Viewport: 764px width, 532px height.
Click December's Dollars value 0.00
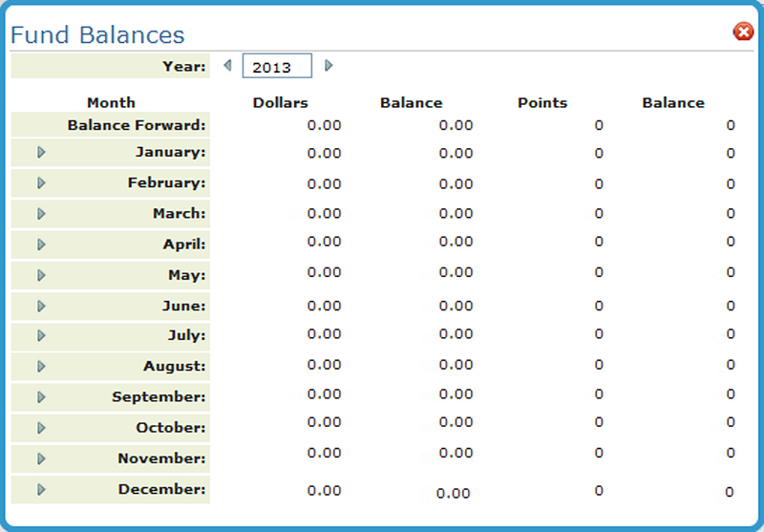pyautogui.click(x=324, y=491)
